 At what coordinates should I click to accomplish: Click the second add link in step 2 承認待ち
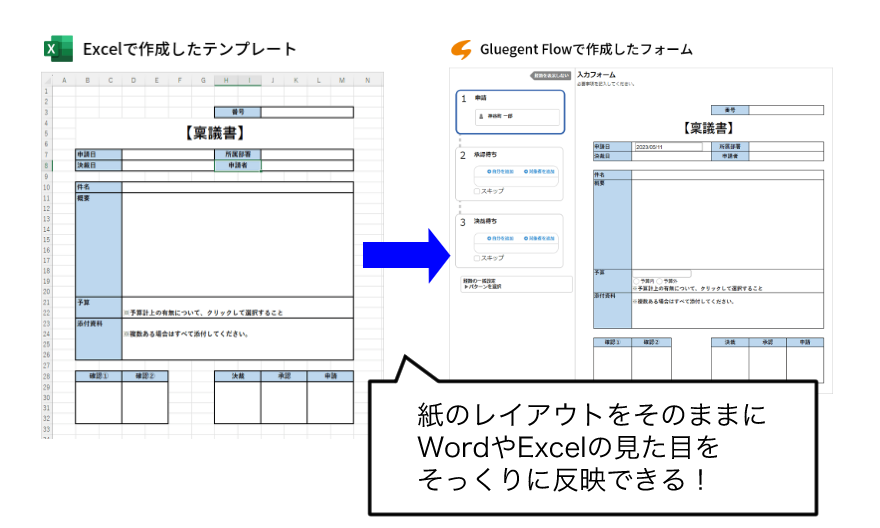[x=539, y=172]
